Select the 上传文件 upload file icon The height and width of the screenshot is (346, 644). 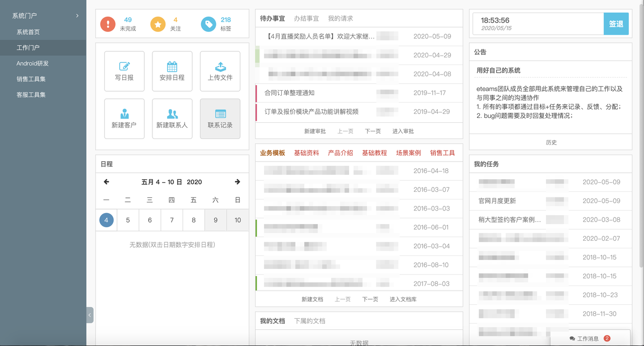tap(220, 71)
